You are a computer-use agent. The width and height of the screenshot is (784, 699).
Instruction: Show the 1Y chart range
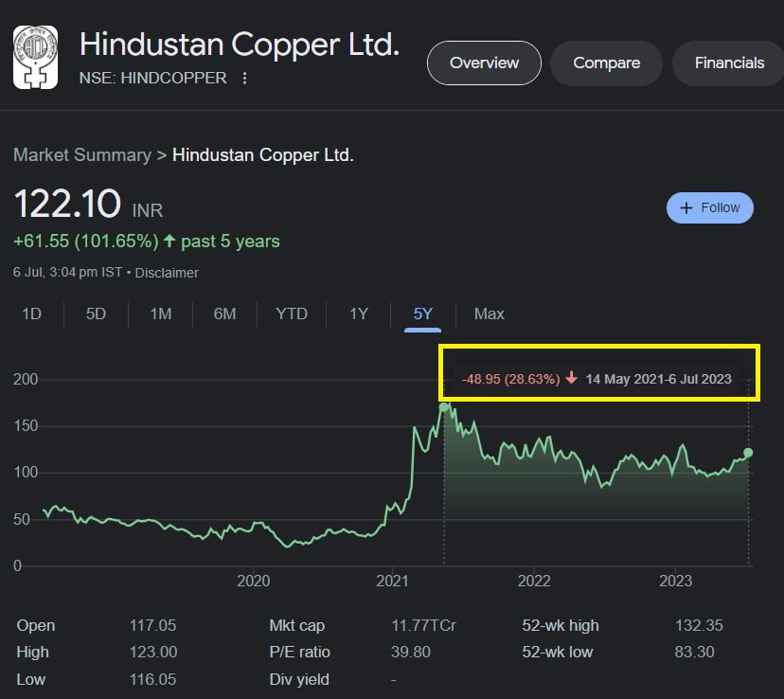point(359,314)
